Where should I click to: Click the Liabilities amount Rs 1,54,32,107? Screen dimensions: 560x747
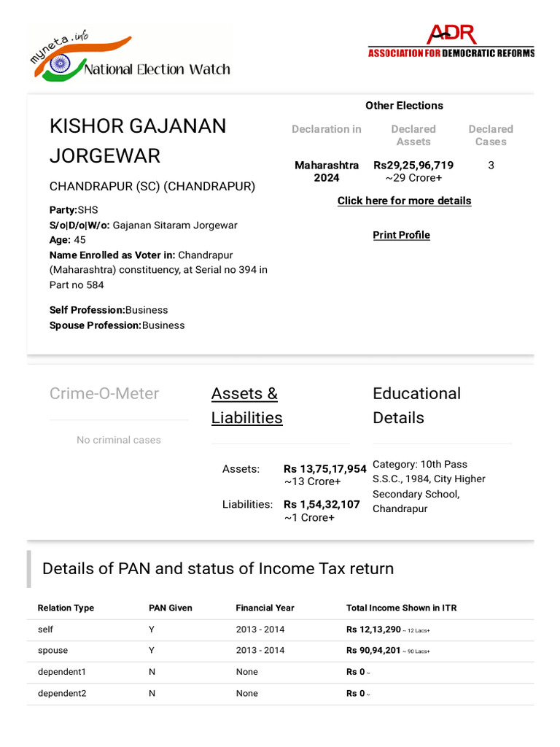point(322,505)
